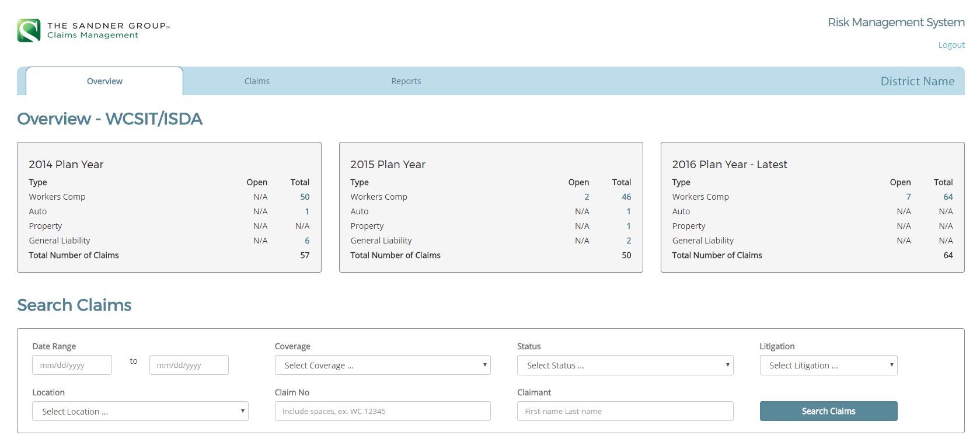Open the Claims tab
The image size is (980, 442).
(257, 81)
